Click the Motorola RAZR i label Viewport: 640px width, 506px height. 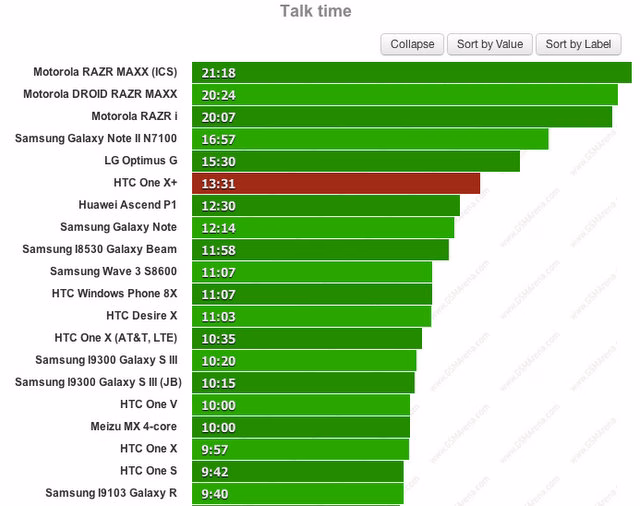[134, 116]
